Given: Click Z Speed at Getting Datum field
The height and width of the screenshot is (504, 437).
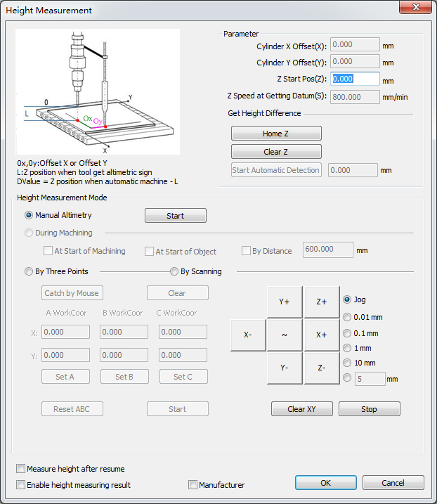Looking at the screenshot, I should tap(355, 97).
